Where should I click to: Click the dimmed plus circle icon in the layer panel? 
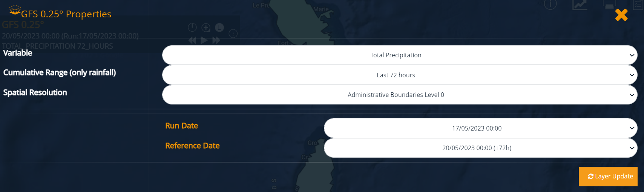click(206, 27)
